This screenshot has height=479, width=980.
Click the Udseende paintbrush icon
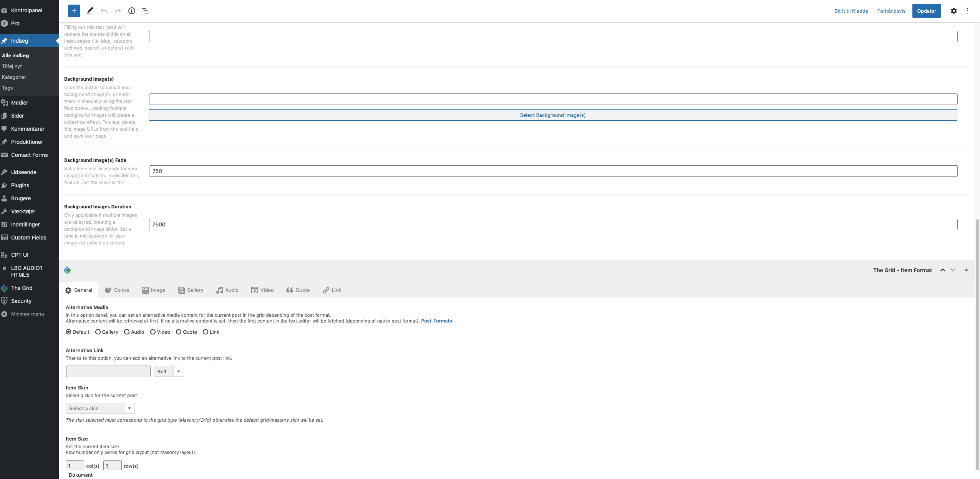tap(4, 172)
